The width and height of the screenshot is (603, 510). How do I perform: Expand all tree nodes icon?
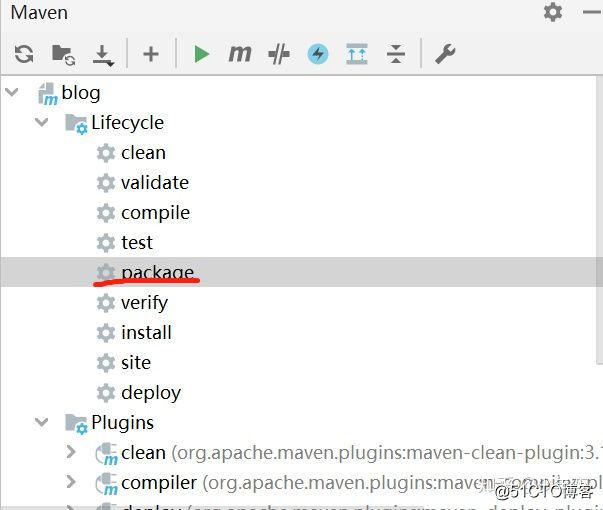pos(357,54)
